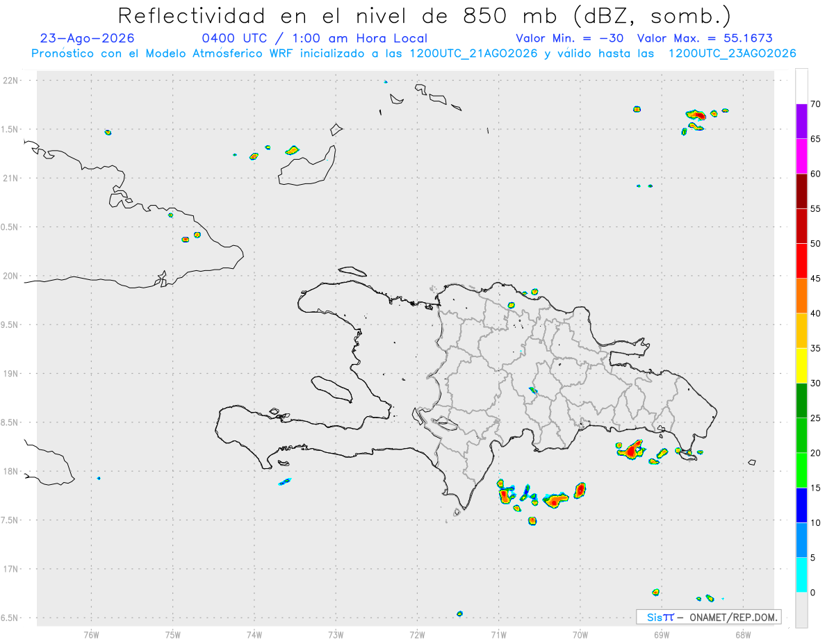Click the 'Pronóstico con el Modelo Atmosférico WRF' line
Viewport: 834px width, 644px height.
click(x=414, y=53)
